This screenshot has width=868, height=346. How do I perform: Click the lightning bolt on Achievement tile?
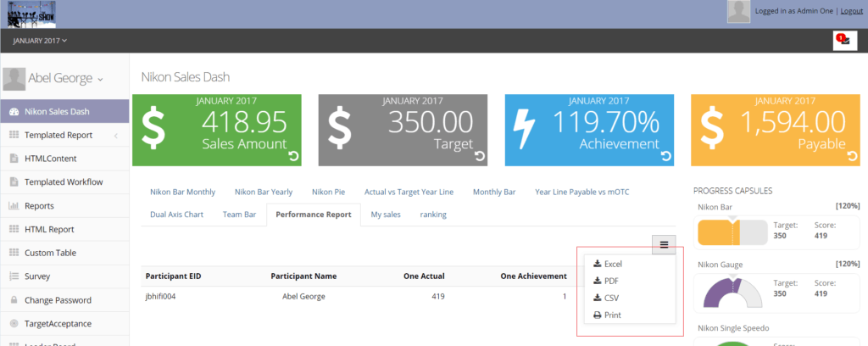(x=524, y=128)
